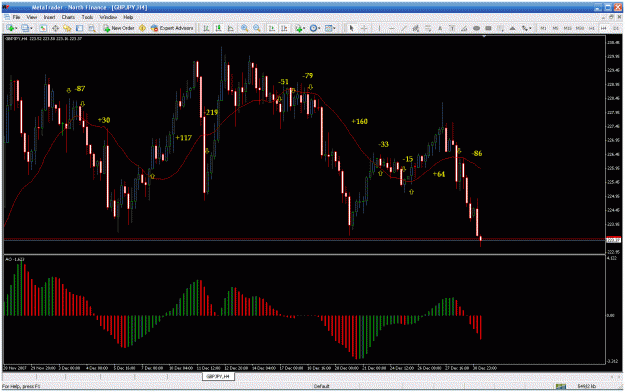Screen dimensions: 625x392
Task: Toggle chart auto scroll
Action: tap(272, 28)
